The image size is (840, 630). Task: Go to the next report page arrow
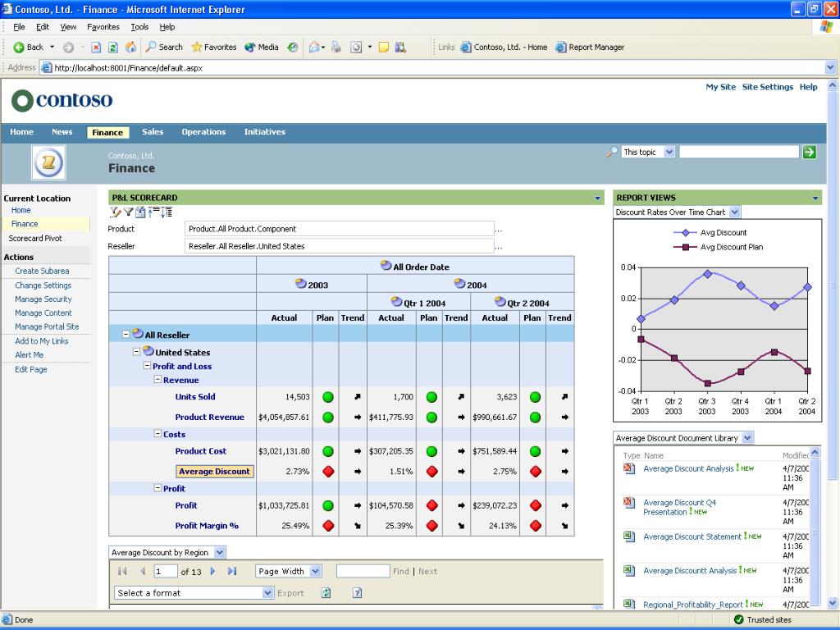pyautogui.click(x=212, y=571)
